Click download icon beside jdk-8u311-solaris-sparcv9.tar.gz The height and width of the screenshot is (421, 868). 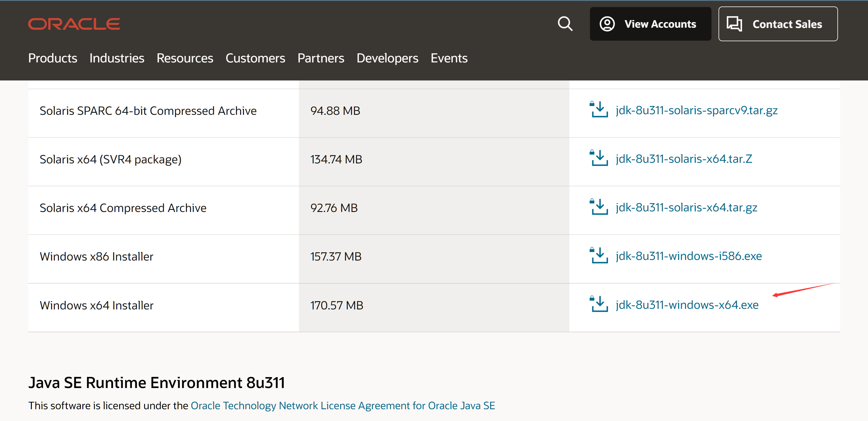pyautogui.click(x=599, y=110)
